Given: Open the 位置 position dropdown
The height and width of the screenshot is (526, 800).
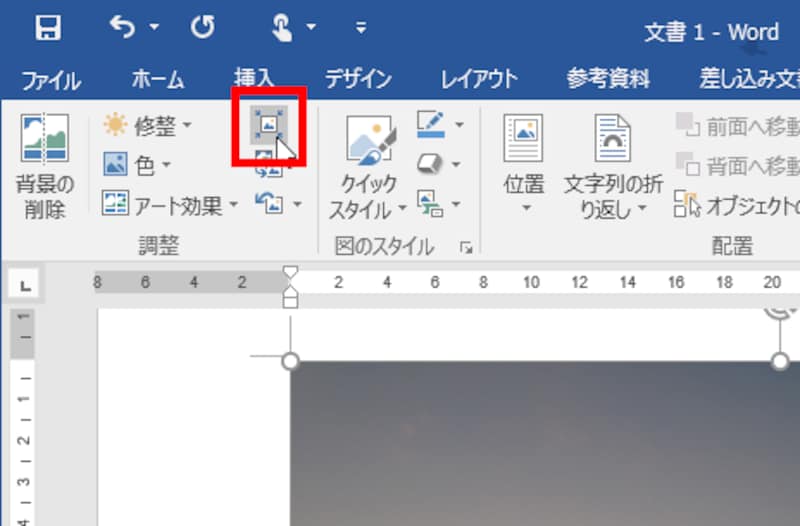Looking at the screenshot, I should coord(524,164).
